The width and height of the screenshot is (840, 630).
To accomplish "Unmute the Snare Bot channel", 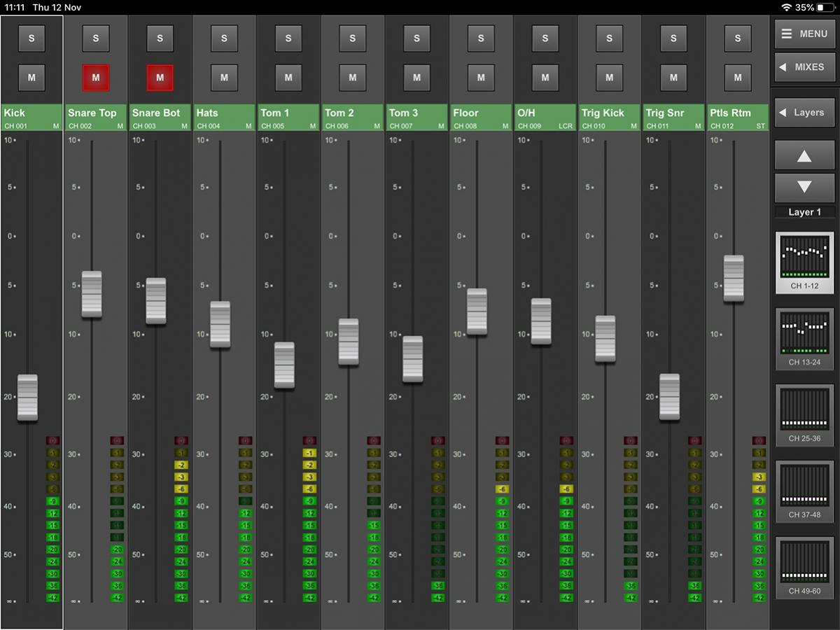I will 160,78.
